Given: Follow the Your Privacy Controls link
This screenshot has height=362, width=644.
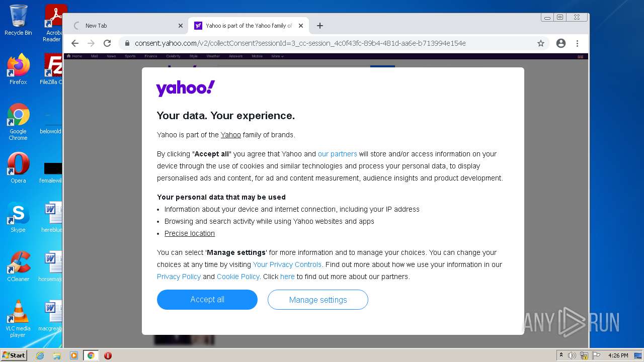Looking at the screenshot, I should coord(287,264).
